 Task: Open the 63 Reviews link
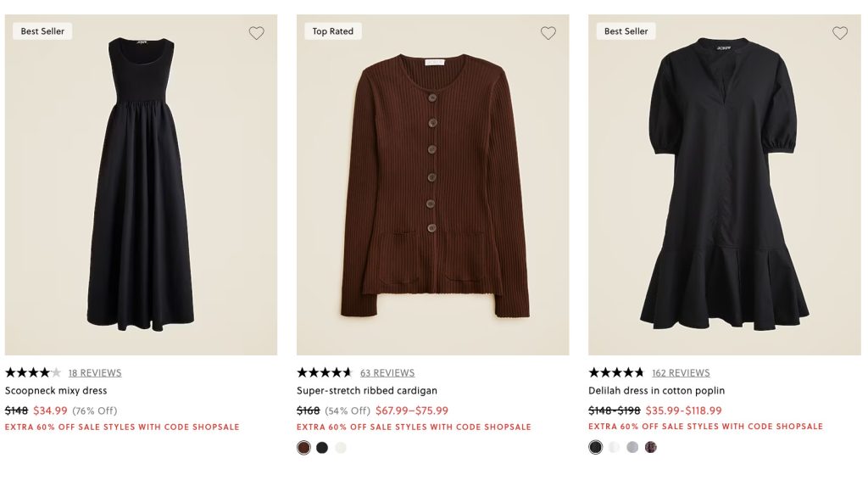click(387, 373)
